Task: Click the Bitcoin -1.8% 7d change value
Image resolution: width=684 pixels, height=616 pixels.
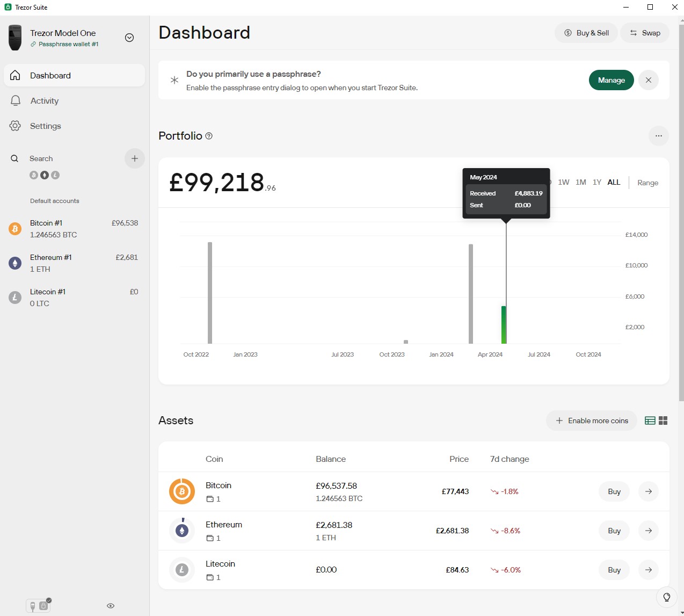Action: point(505,491)
